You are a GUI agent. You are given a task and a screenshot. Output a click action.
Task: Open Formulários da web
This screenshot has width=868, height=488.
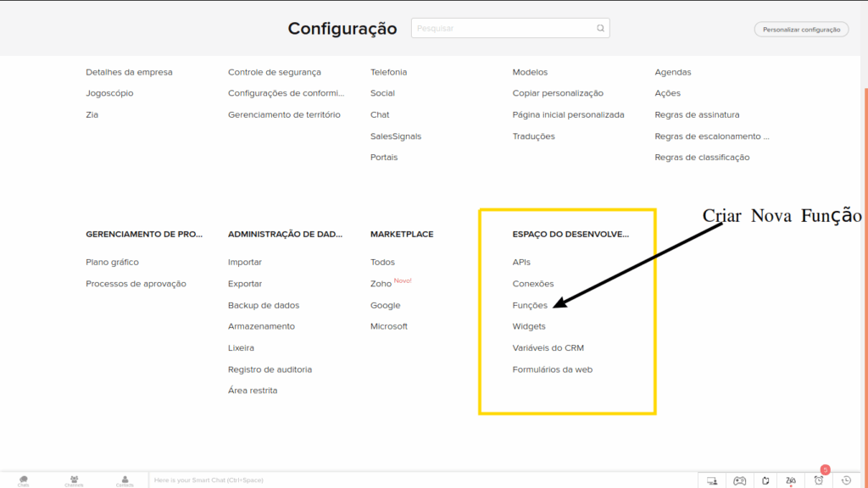[x=553, y=369]
